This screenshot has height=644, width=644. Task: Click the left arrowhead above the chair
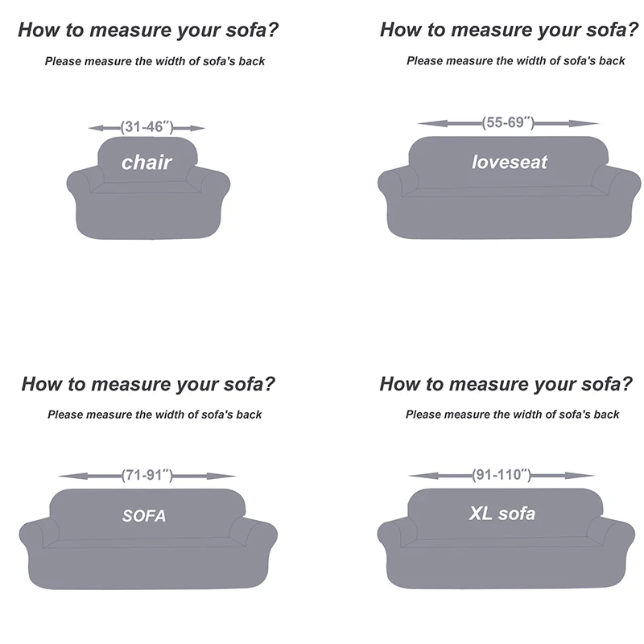click(93, 127)
